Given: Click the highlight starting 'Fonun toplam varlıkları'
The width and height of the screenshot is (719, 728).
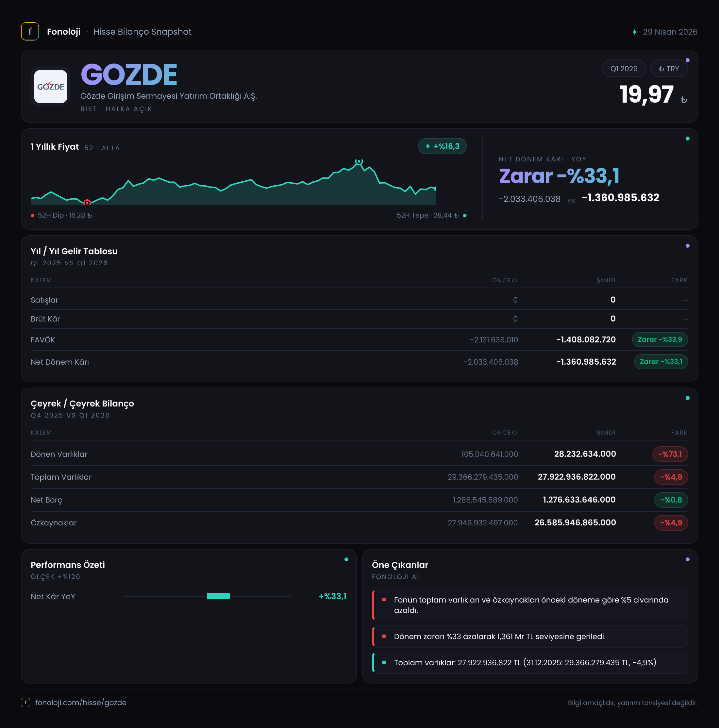Looking at the screenshot, I should tap(530, 605).
